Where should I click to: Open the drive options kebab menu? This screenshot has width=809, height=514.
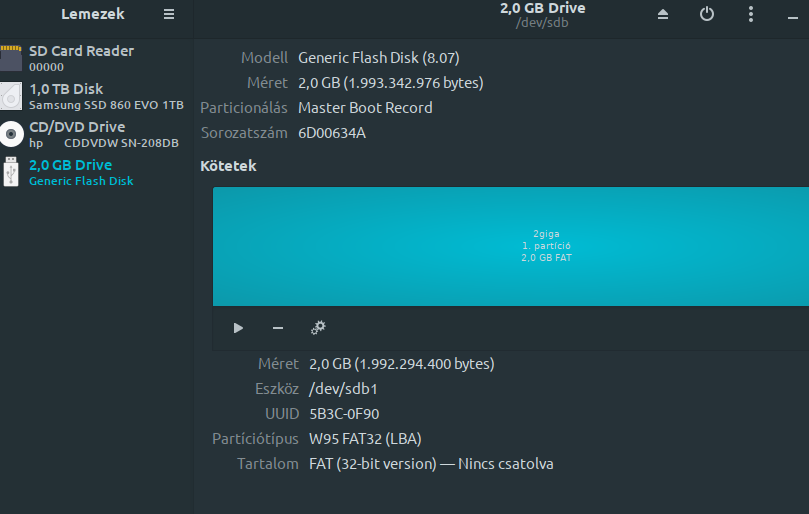pyautogui.click(x=751, y=14)
